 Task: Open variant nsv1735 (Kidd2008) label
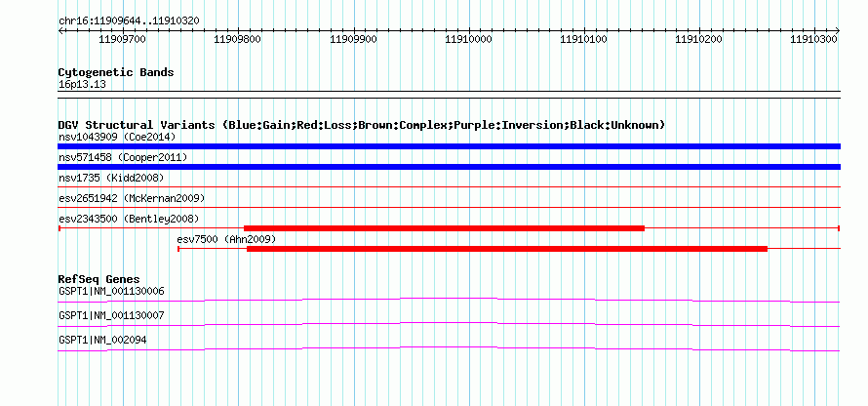pyautogui.click(x=111, y=178)
